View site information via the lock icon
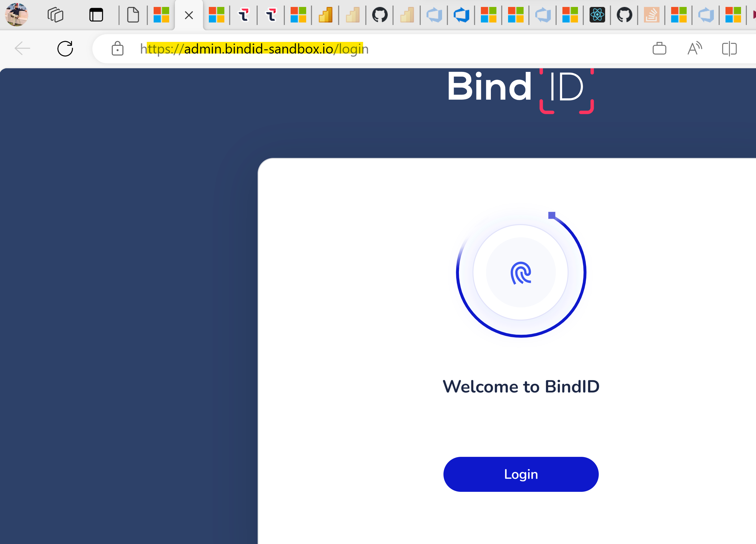This screenshot has height=544, width=756. coord(117,49)
